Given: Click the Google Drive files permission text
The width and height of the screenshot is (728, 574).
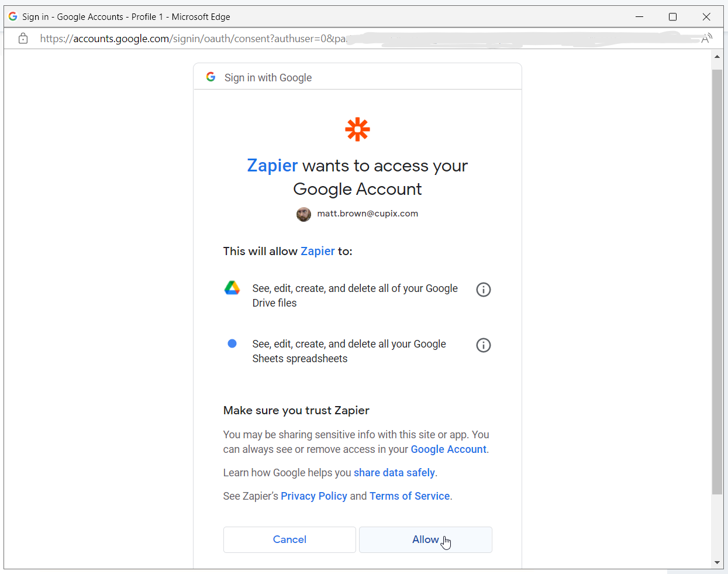Looking at the screenshot, I should click(355, 295).
